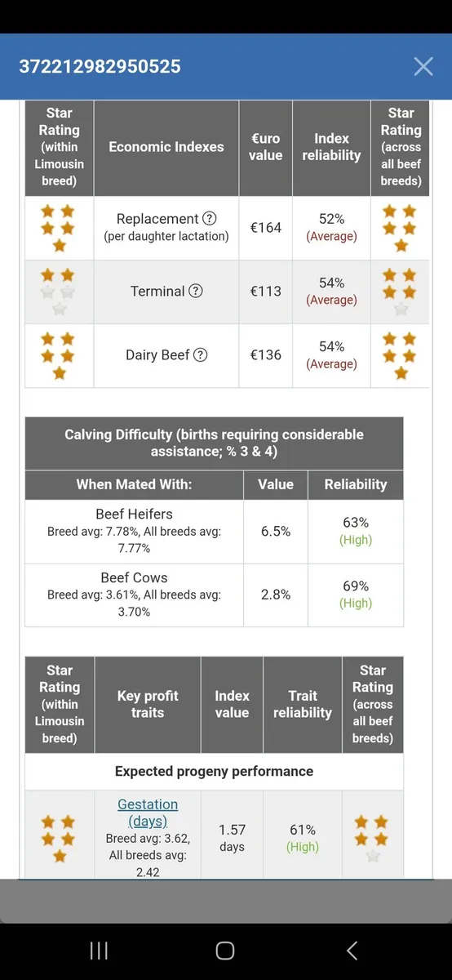Open the Replacement index help question mark

(x=210, y=219)
